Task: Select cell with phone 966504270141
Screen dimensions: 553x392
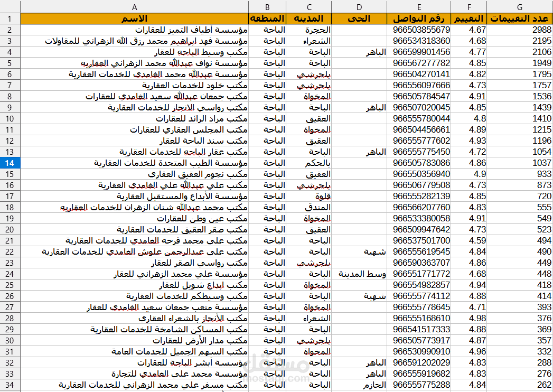Action: coord(419,74)
